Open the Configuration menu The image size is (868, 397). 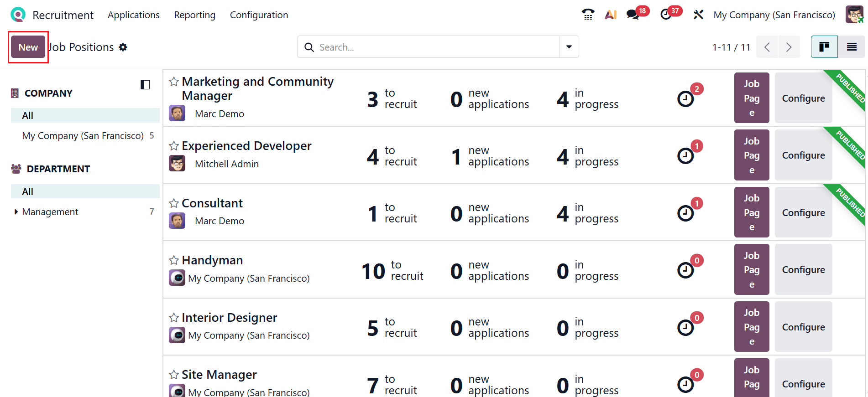point(259,15)
